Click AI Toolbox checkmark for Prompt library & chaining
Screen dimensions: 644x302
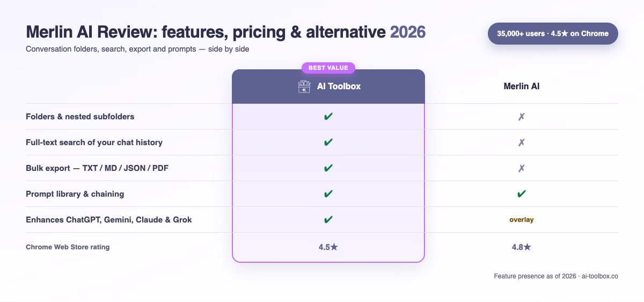click(x=328, y=194)
